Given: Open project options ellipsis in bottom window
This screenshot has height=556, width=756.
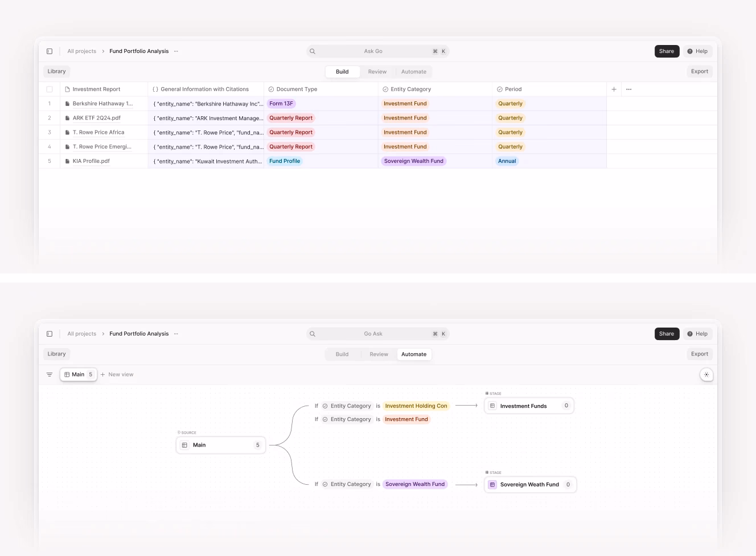Looking at the screenshot, I should [176, 334].
